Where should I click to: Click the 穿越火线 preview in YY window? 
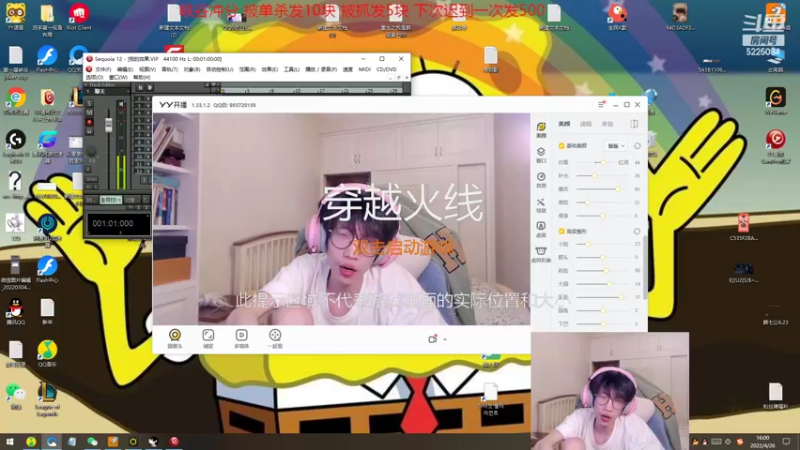pos(341,219)
